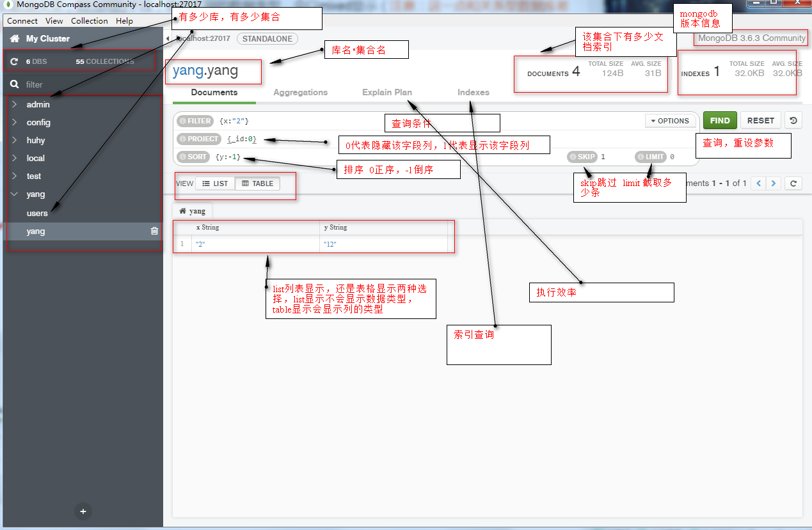
Task: Click the admin database name
Action: (x=38, y=104)
